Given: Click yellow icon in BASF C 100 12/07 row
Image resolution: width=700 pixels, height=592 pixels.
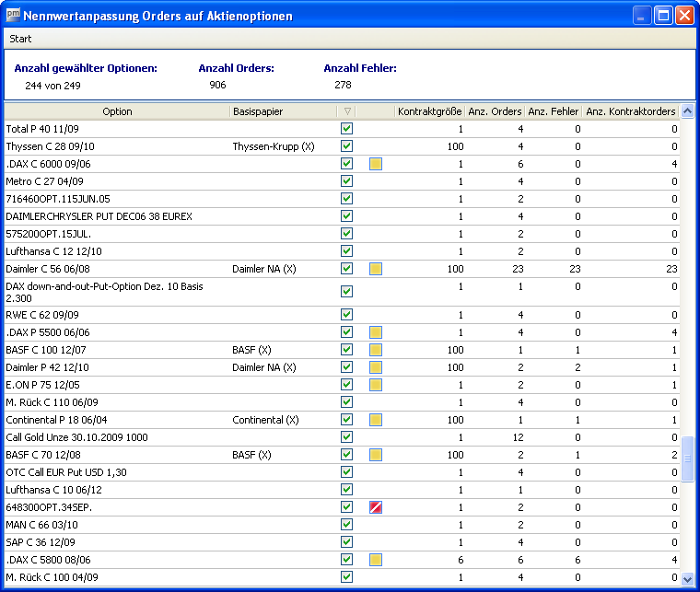Looking at the screenshot, I should pos(376,350).
